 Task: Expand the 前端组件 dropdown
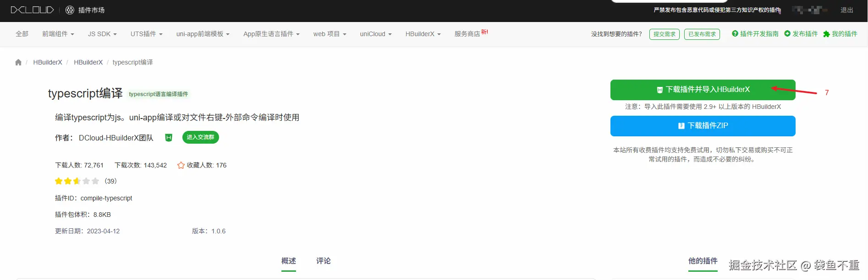pyautogui.click(x=58, y=34)
